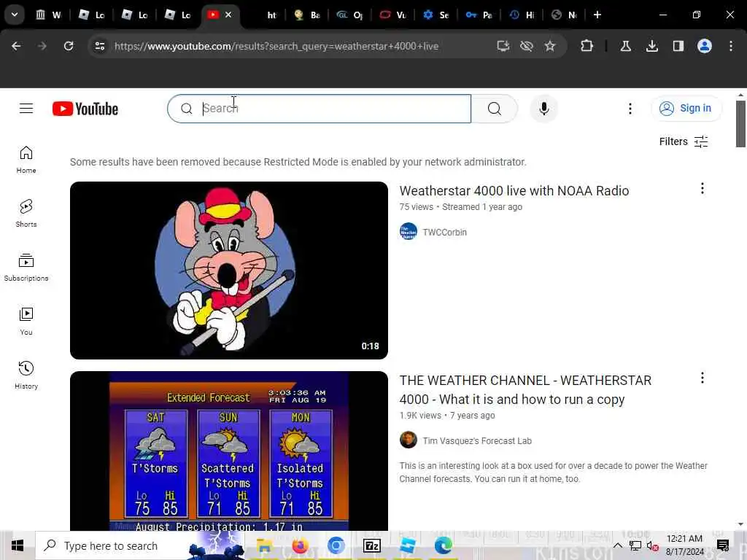
Task: Click the magnifier search button
Action: pyautogui.click(x=494, y=109)
